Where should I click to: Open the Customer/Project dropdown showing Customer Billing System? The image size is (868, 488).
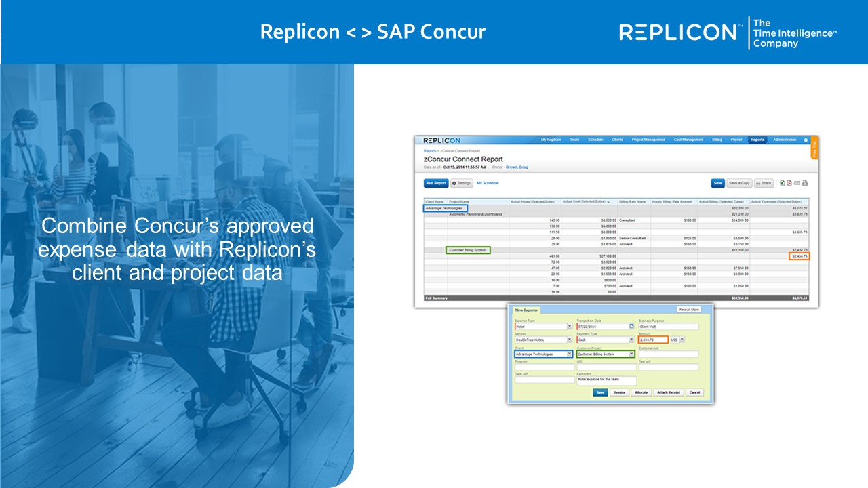pyautogui.click(x=631, y=354)
